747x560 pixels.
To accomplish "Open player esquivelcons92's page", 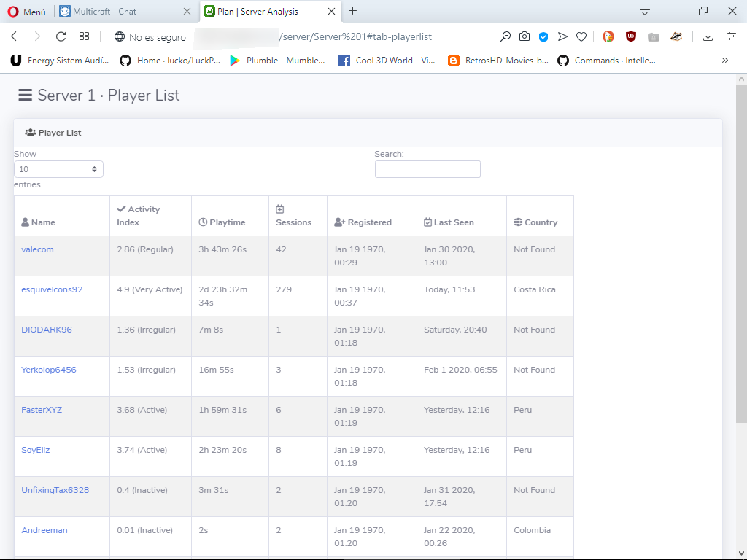I will coord(52,289).
